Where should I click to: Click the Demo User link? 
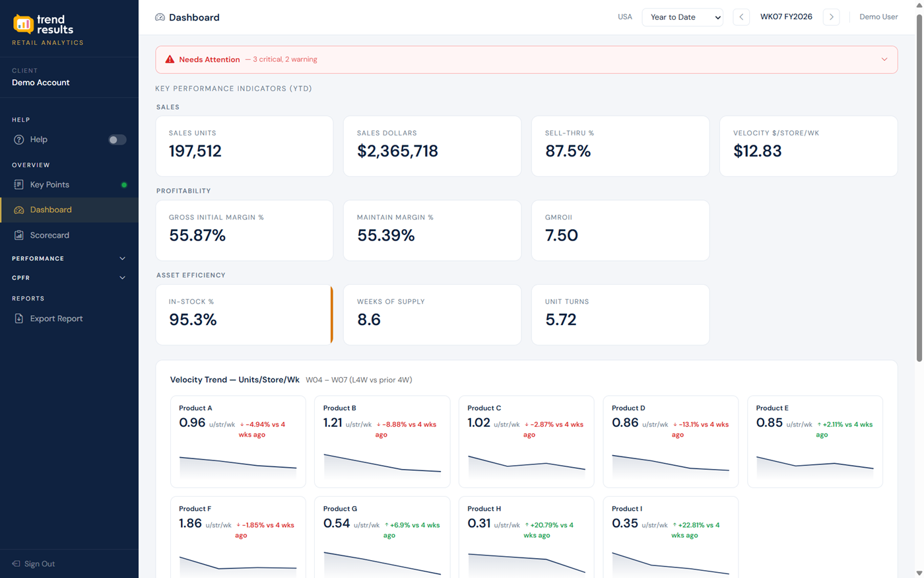click(x=878, y=17)
